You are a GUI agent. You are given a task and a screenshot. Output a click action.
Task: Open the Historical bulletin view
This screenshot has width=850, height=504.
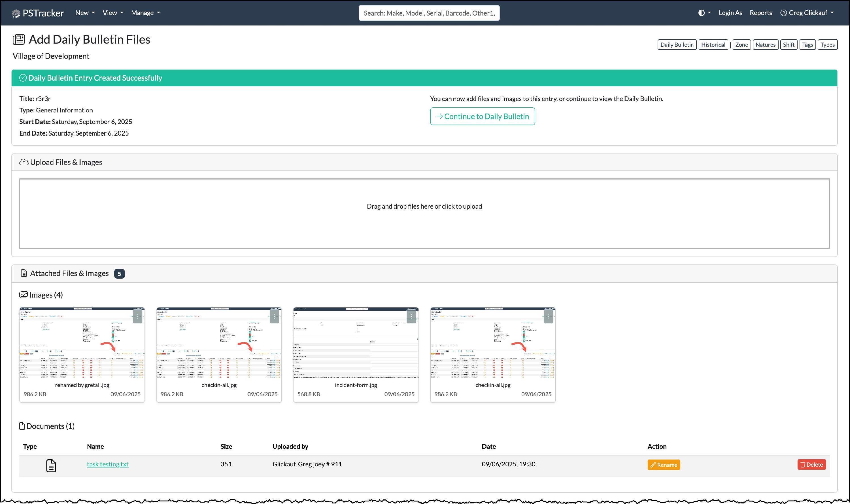(x=713, y=44)
